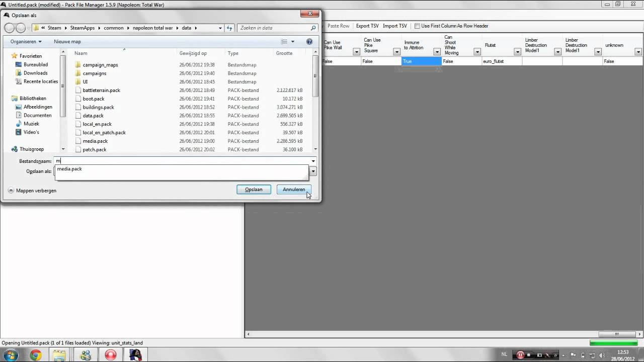Change view with the view icon
644x362 pixels.
click(284, 42)
